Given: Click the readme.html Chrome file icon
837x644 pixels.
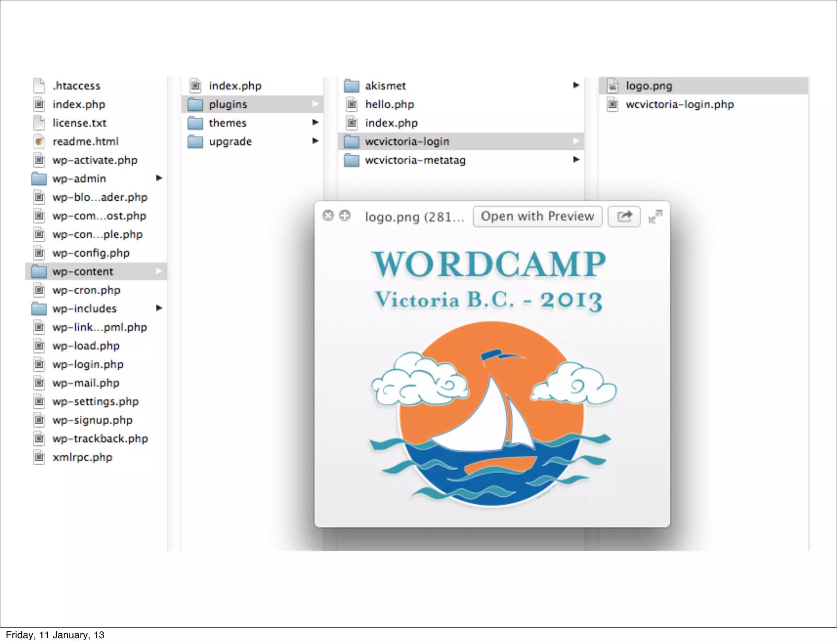Looking at the screenshot, I should [x=39, y=141].
